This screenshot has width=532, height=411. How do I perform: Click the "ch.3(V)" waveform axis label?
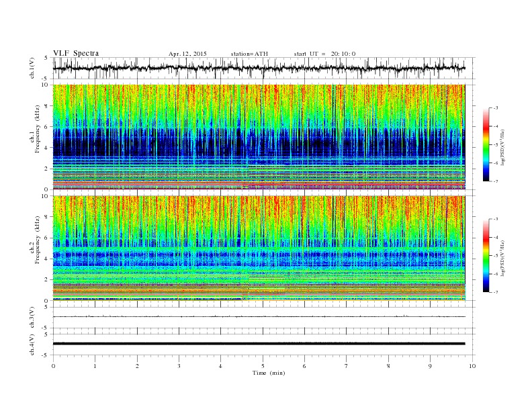point(32,318)
